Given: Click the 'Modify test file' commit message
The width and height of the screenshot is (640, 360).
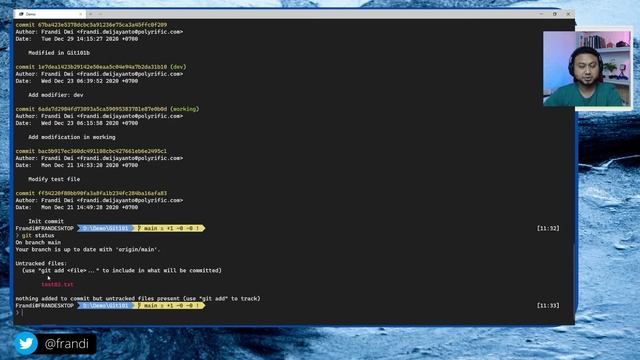Looking at the screenshot, I should point(54,179).
